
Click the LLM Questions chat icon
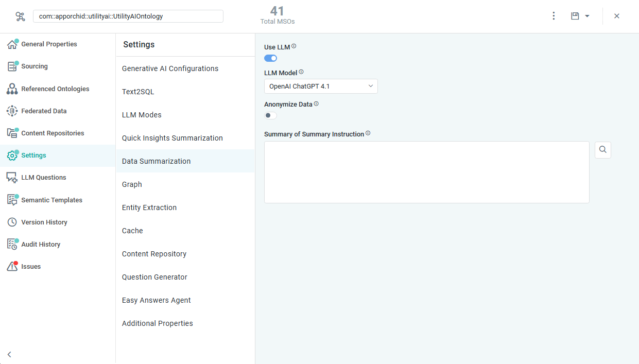coord(12,178)
